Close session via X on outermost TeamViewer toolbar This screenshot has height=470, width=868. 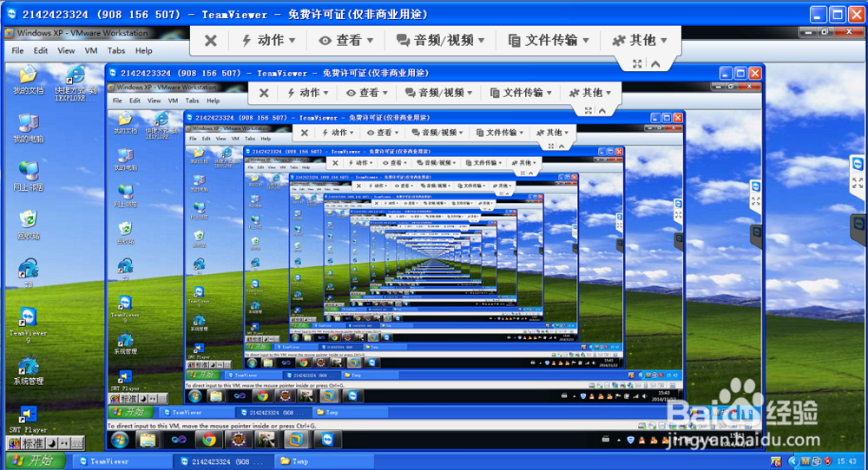[210, 41]
